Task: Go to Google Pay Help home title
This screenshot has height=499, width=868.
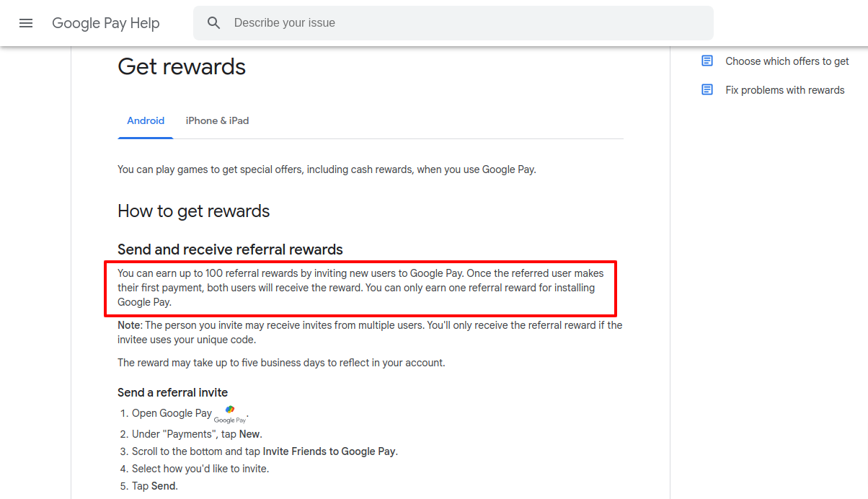Action: (106, 23)
